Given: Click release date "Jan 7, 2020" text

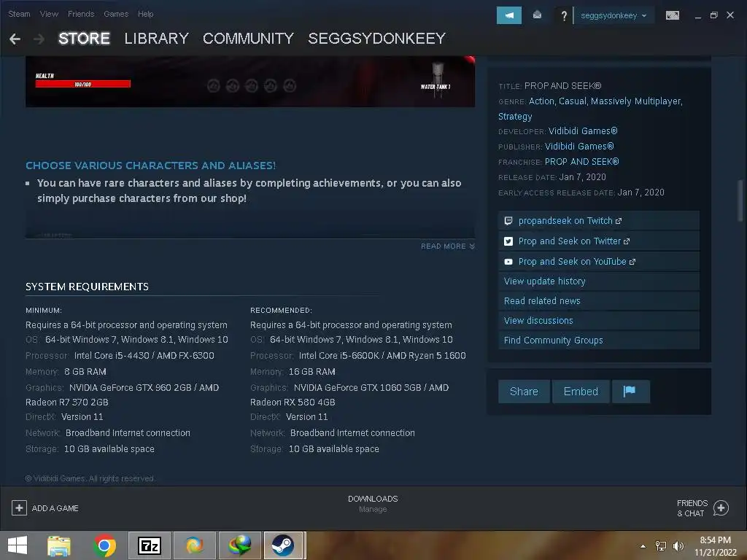Looking at the screenshot, I should [582, 177].
